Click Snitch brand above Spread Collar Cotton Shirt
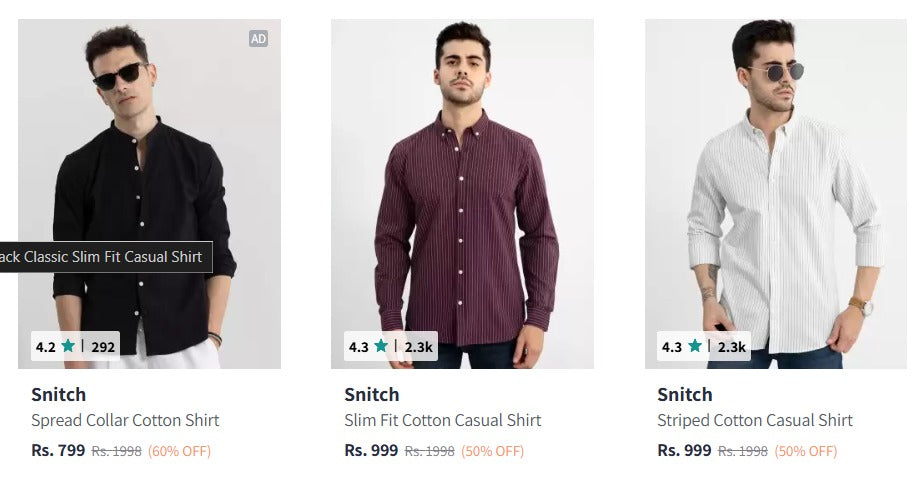Image resolution: width=922 pixels, height=482 pixels. pyautogui.click(x=59, y=395)
